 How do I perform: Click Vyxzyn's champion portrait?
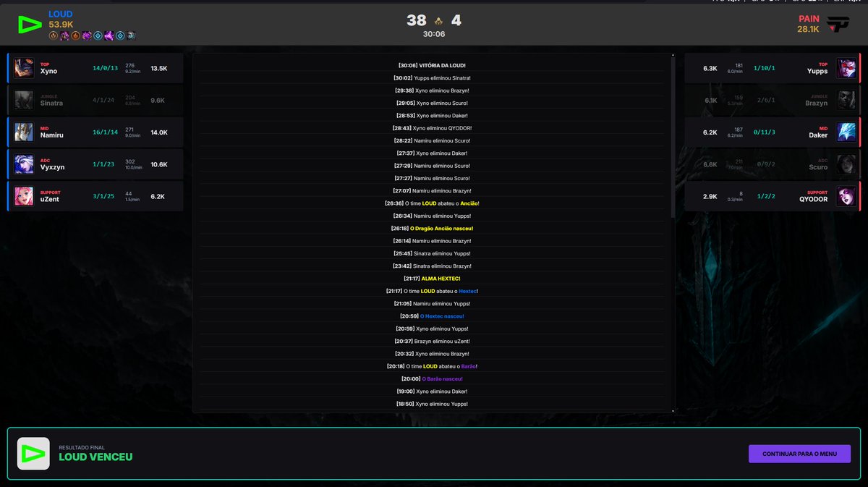(x=24, y=164)
